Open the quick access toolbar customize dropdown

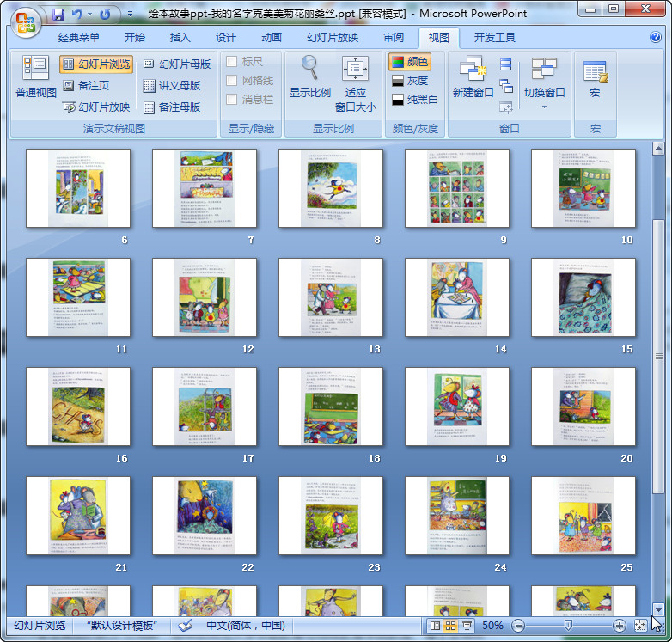coord(130,14)
